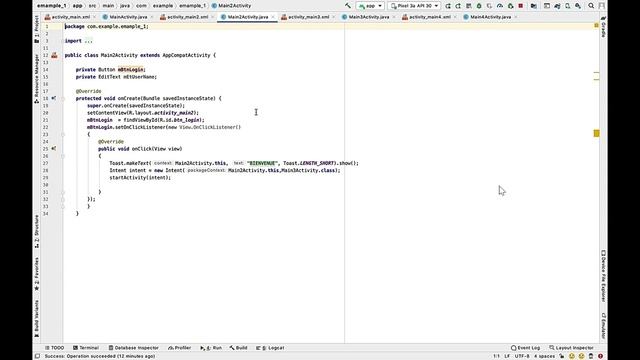The width and height of the screenshot is (640, 360).
Task: Click the java breadcrumb
Action: pos(125,6)
